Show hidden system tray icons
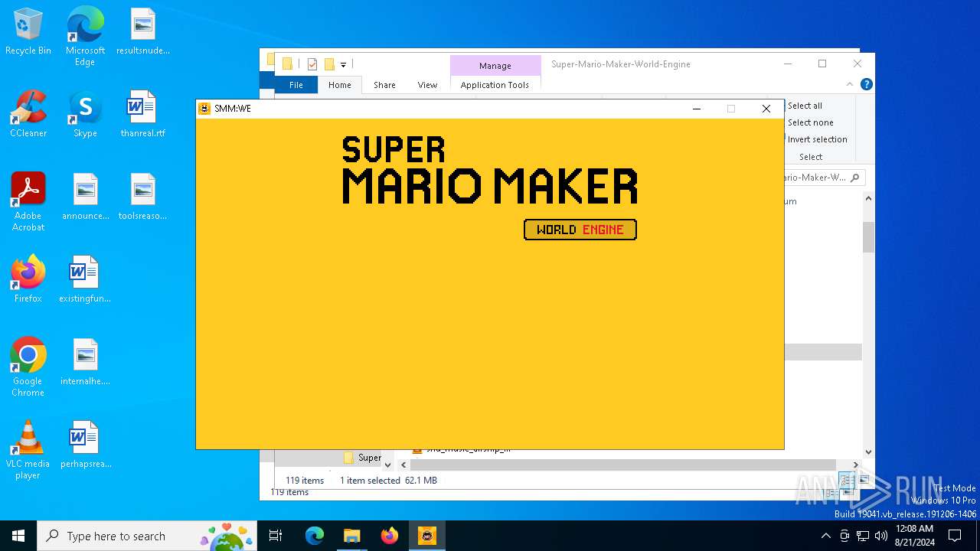Viewport: 980px width, 551px height. click(825, 536)
